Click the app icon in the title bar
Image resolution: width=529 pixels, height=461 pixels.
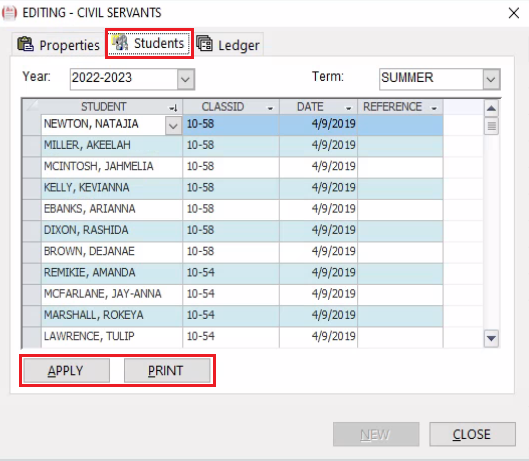pos(9,13)
